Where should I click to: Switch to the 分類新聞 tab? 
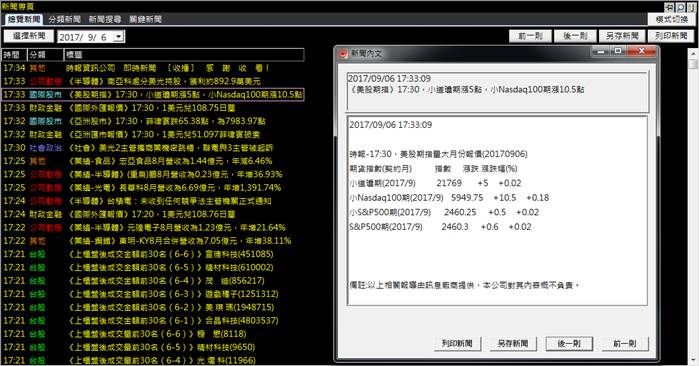[65, 19]
